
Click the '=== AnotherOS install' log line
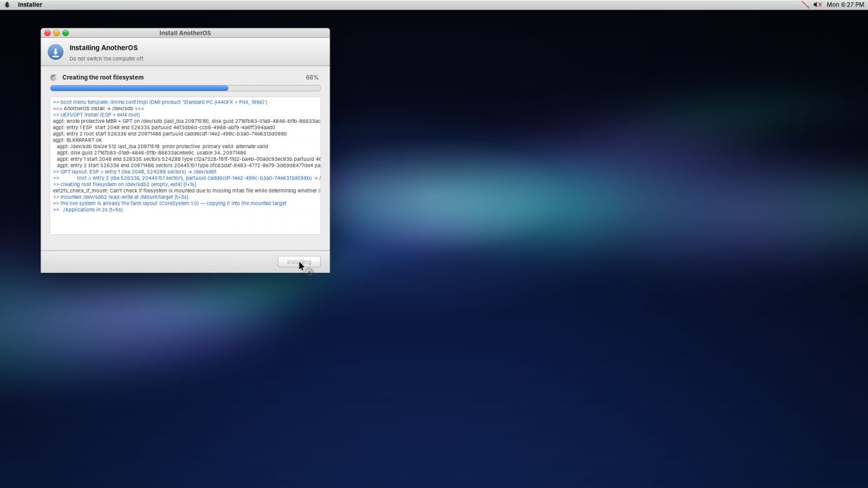tap(98, 108)
